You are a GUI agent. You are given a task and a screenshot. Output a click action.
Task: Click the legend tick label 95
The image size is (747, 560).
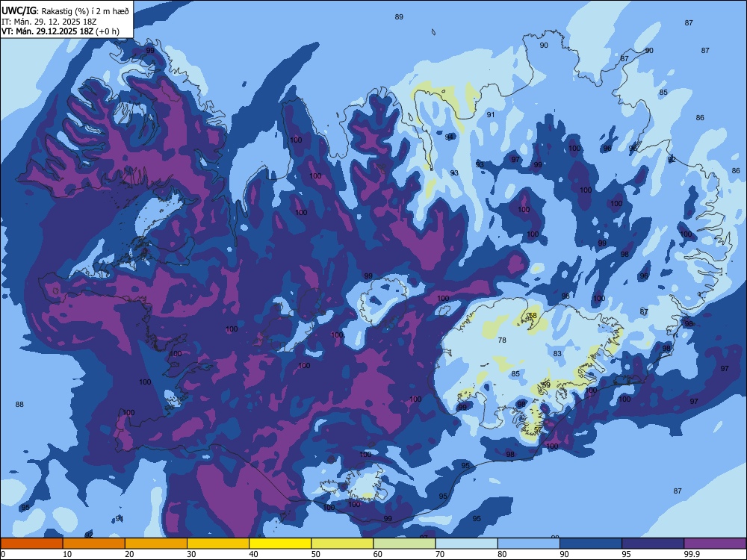click(x=627, y=554)
